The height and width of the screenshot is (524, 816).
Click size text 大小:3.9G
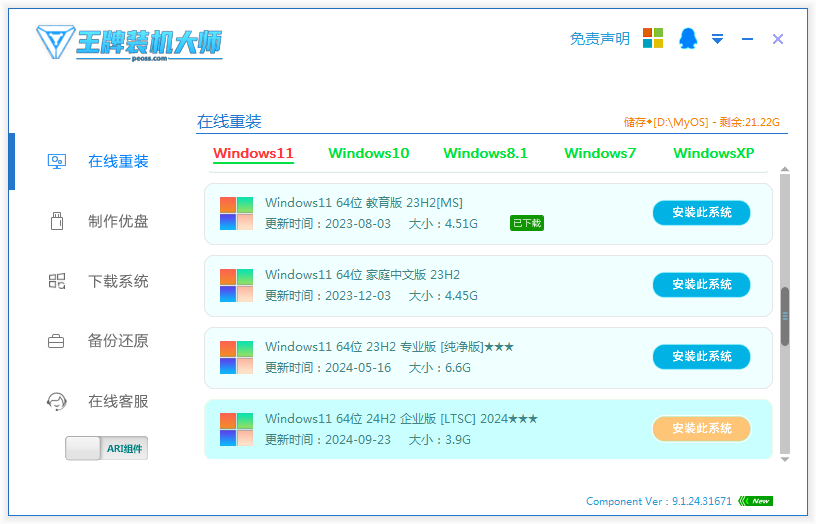click(x=440, y=440)
